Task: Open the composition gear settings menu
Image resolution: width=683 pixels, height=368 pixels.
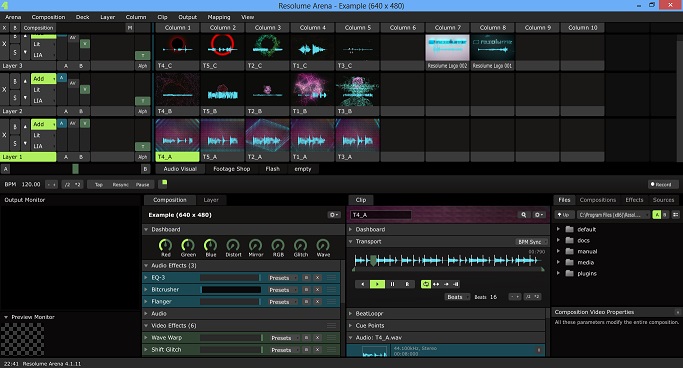Action: point(334,215)
